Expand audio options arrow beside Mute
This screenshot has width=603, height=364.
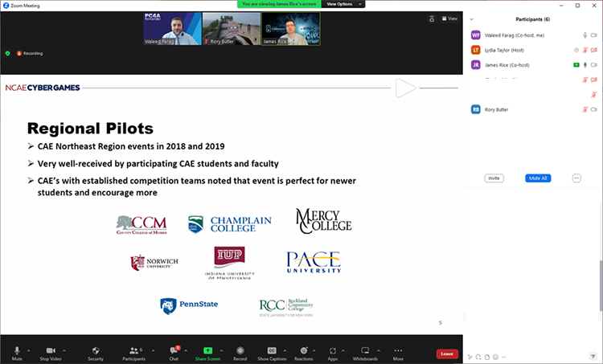[28, 350]
